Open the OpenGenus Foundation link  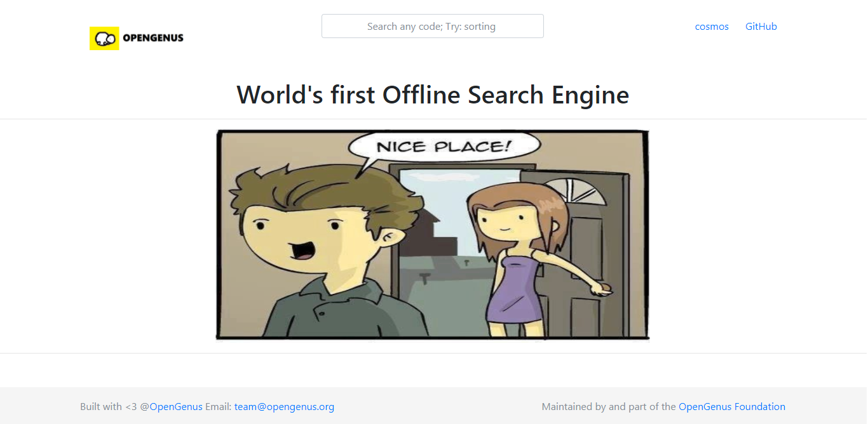(x=732, y=407)
